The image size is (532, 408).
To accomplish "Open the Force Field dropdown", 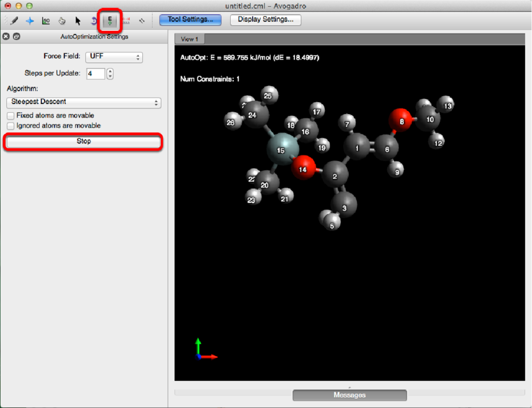I will pos(114,57).
